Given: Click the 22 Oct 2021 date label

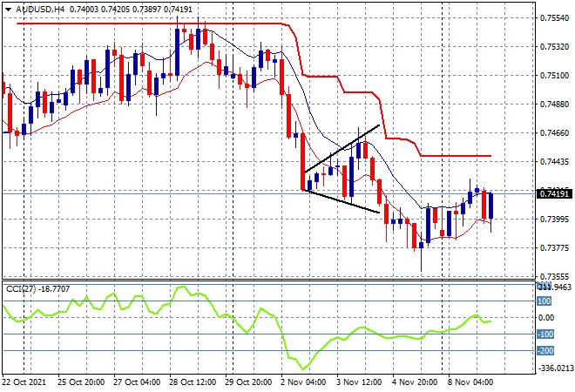Looking at the screenshot, I should [24, 382].
